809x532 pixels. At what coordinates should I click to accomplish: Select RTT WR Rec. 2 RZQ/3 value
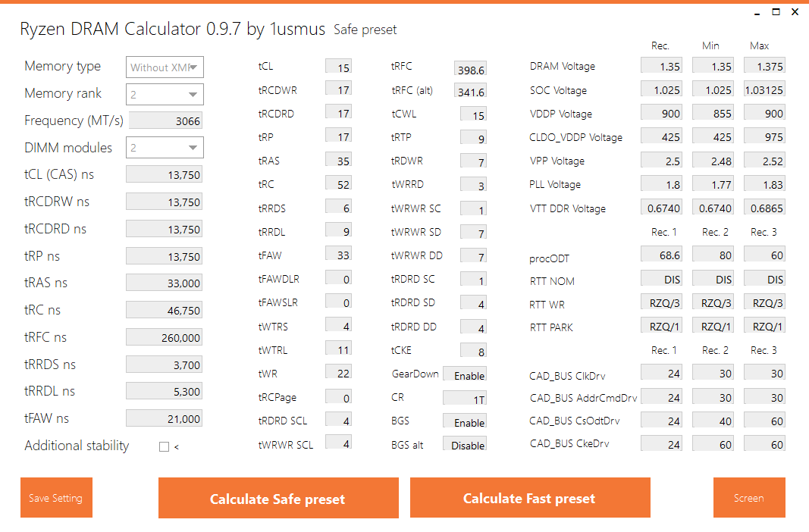pyautogui.click(x=713, y=302)
